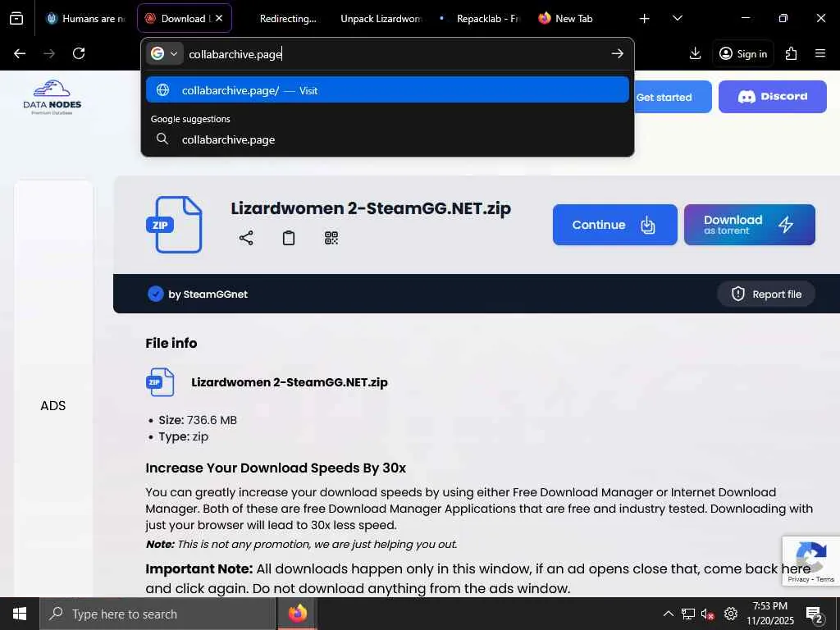Click the reCAPTCHA badge
This screenshot has width=840, height=630.
811,561
